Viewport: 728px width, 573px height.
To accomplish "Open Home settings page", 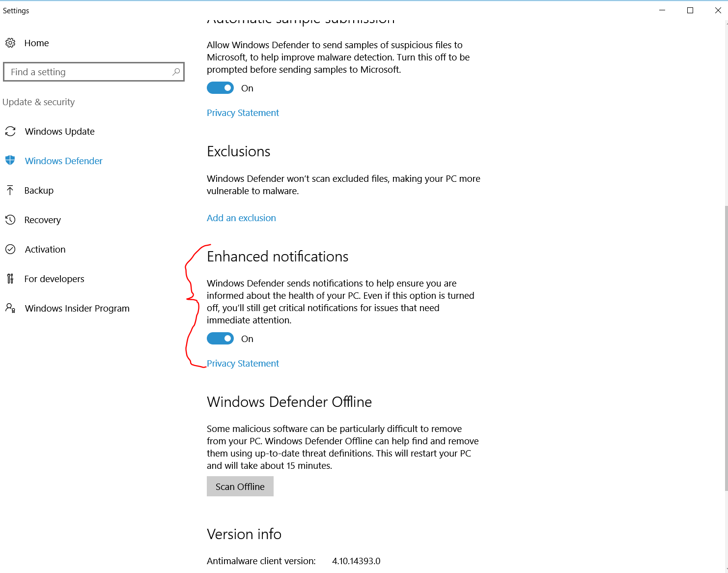I will 36,43.
